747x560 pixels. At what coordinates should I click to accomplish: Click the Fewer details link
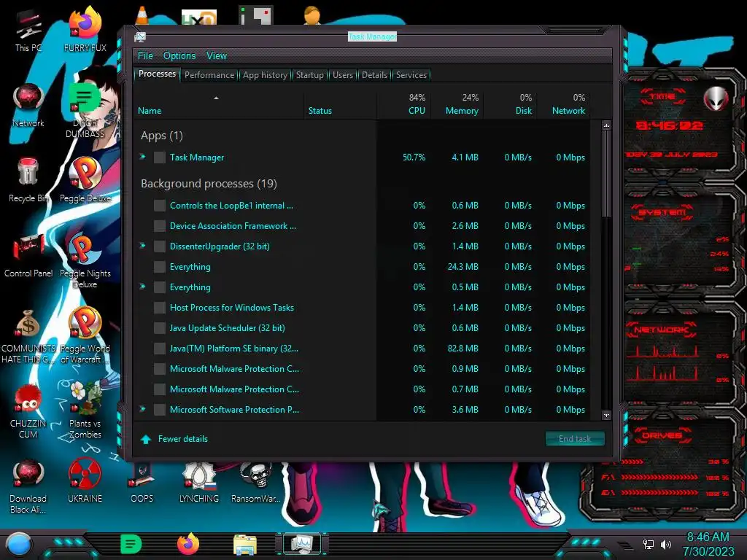(183, 439)
